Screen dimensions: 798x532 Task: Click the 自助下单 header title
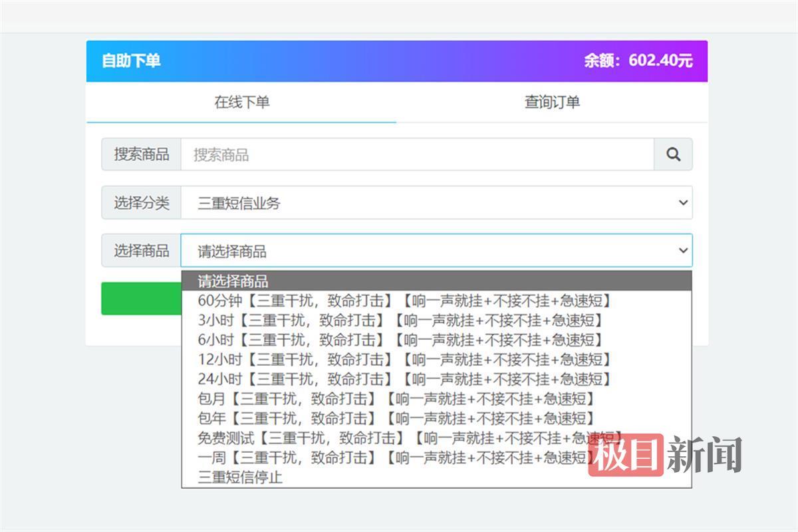(131, 61)
